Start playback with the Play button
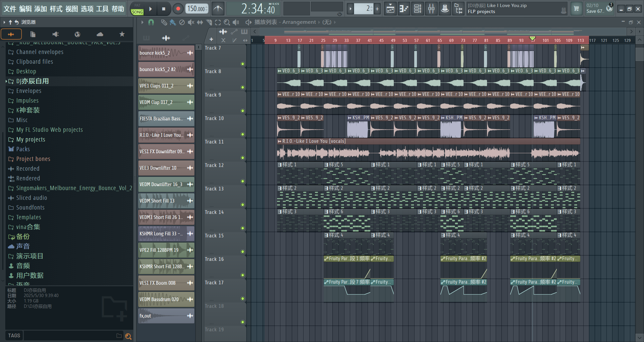 150,9
